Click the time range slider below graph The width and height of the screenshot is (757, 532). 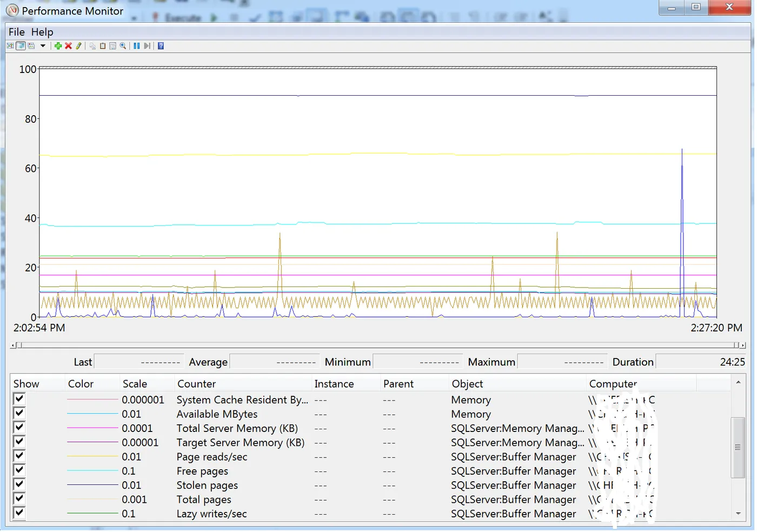coord(377,345)
